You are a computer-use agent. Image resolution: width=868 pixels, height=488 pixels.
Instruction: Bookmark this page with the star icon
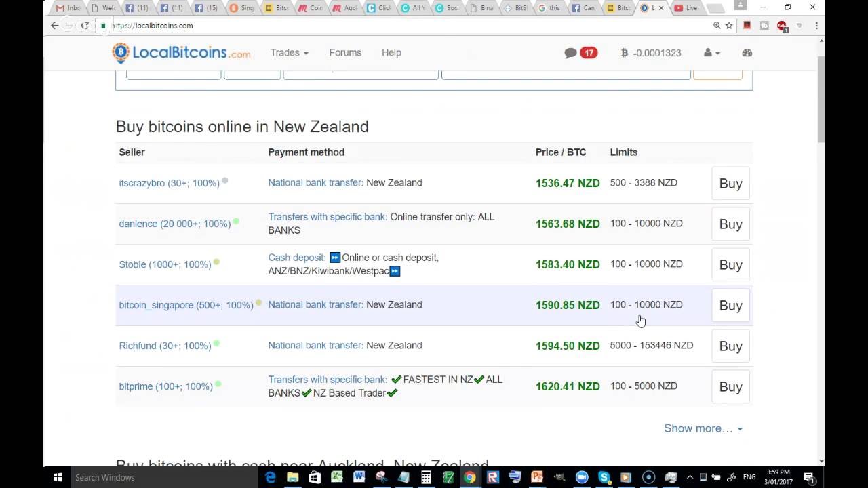(x=729, y=25)
